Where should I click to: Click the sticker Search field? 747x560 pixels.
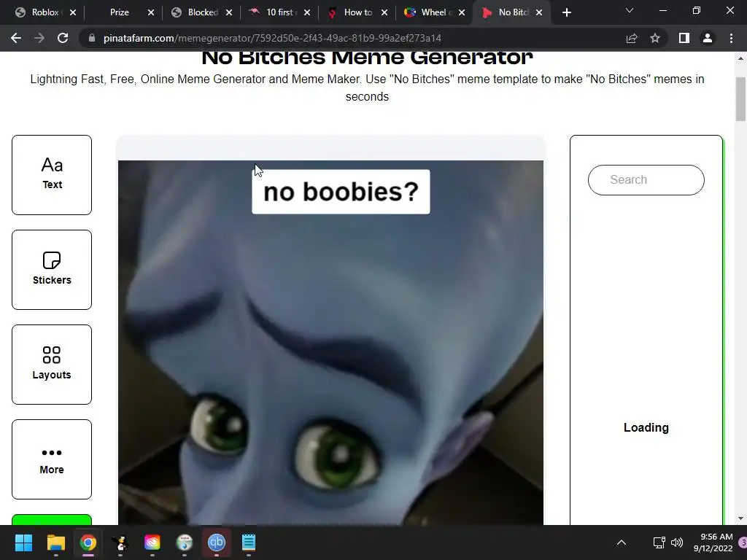tap(646, 180)
